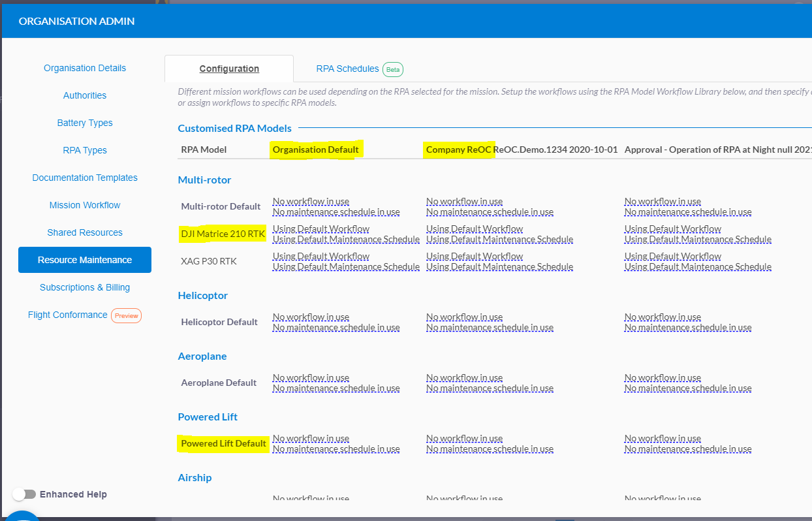Image resolution: width=812 pixels, height=521 pixels.
Task: Click the Approval Operation of RPA at Night header
Action: coord(718,150)
